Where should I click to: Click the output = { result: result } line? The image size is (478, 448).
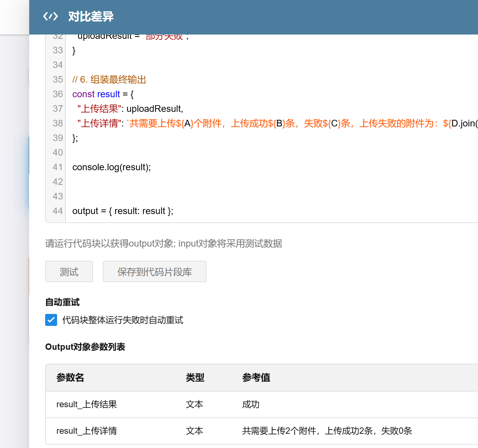tap(122, 211)
